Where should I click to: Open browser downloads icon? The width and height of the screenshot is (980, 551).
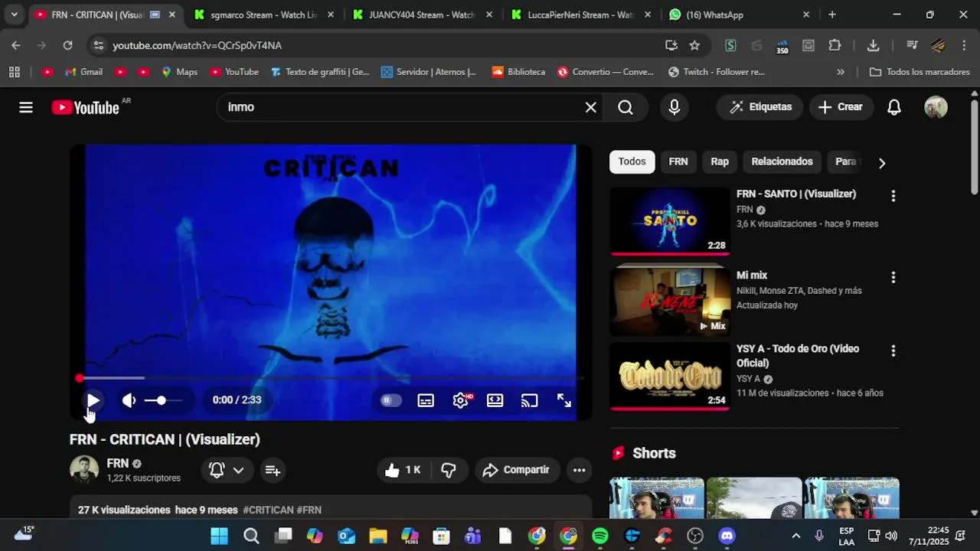click(x=873, y=45)
